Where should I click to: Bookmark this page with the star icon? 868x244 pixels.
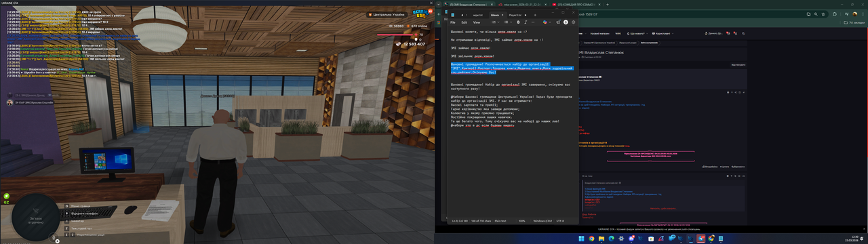point(823,14)
